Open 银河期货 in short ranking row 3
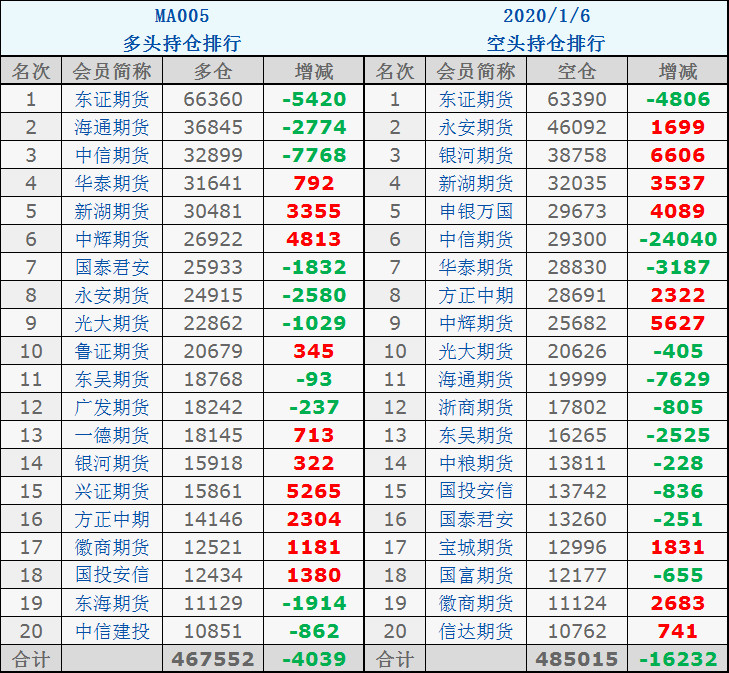The width and height of the screenshot is (729, 673). click(x=476, y=155)
